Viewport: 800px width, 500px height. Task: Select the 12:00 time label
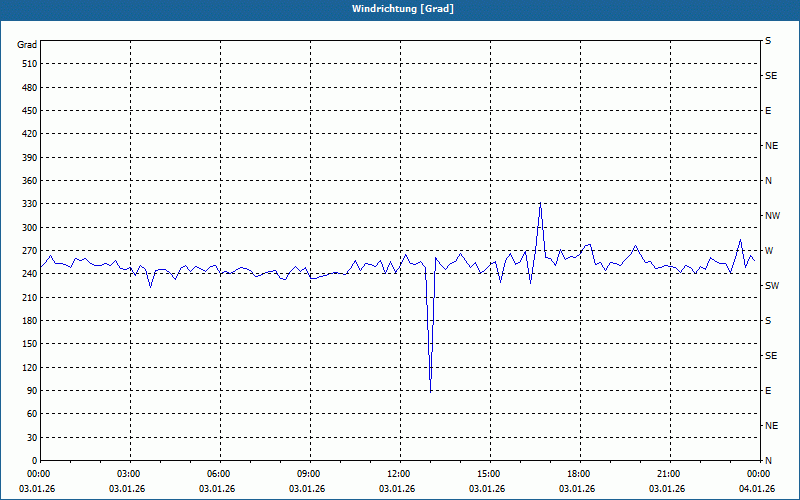click(x=399, y=474)
